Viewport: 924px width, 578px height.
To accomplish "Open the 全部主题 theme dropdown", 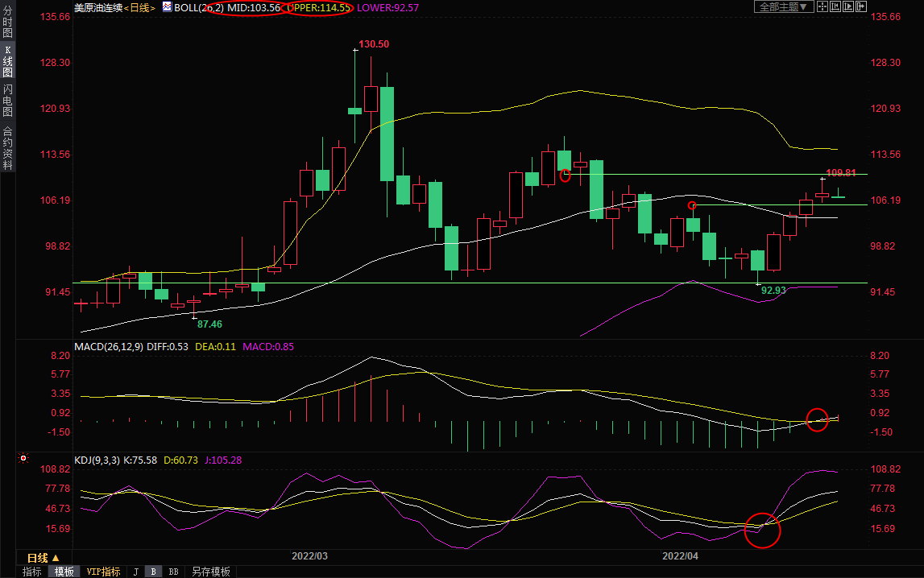I will click(x=781, y=6).
